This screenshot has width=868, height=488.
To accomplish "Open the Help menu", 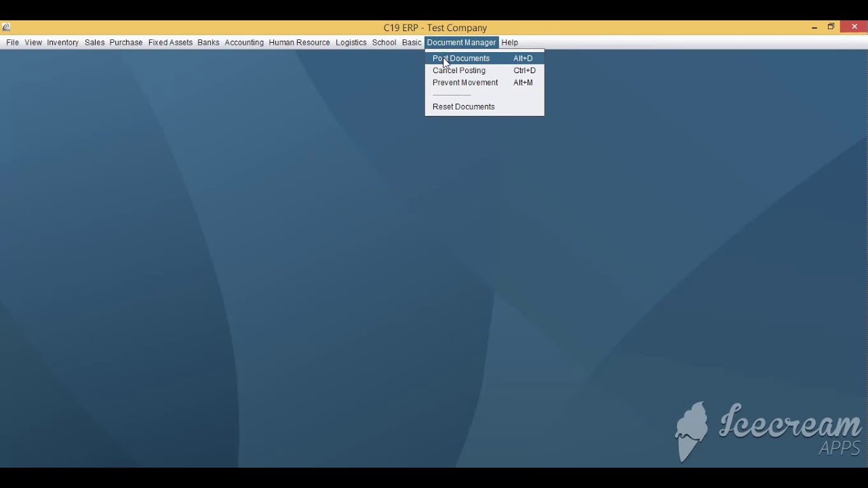I will coord(509,43).
